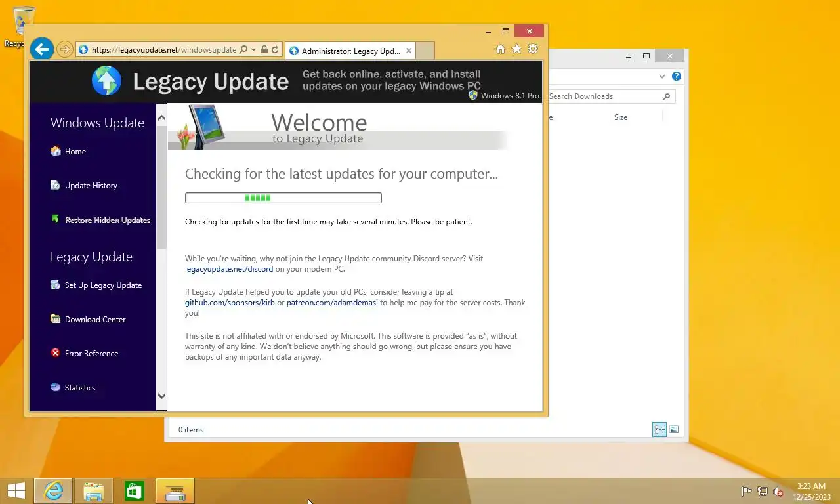840x504 pixels.
Task: Click the Legacy Update globe logo
Action: pyautogui.click(x=106, y=81)
